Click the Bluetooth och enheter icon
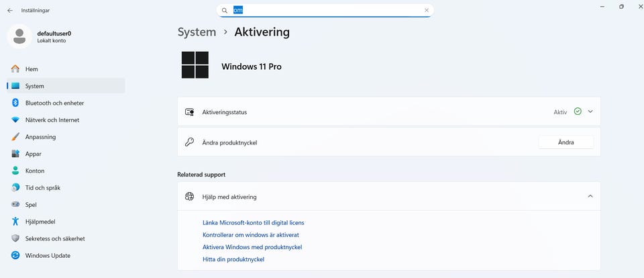This screenshot has height=278, width=644. (15, 103)
